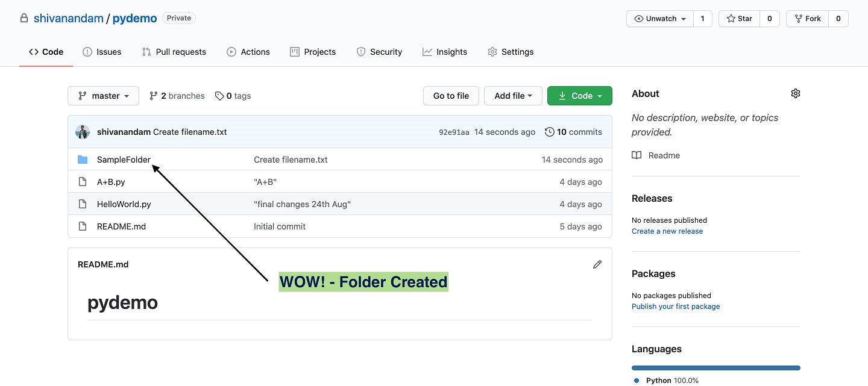Screen dimensions: 868x386
Task: Open the Issues tab
Action: pyautogui.click(x=102, y=52)
